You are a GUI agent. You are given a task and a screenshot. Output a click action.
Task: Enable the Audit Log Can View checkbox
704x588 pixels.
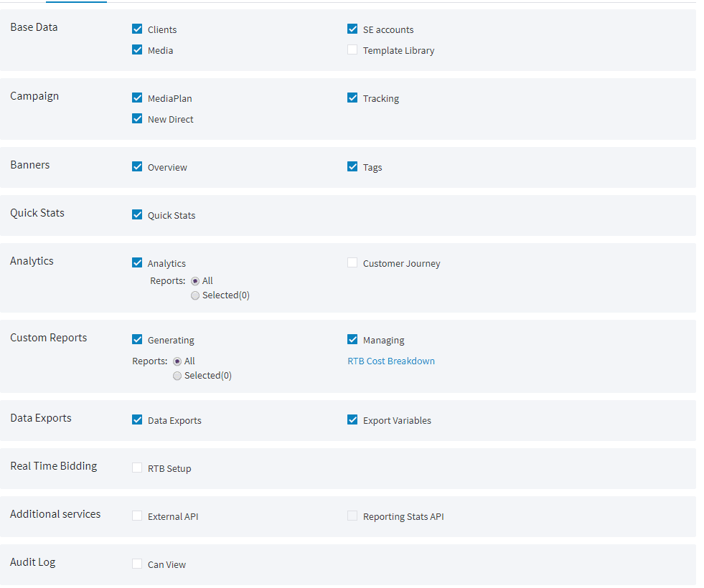(137, 564)
